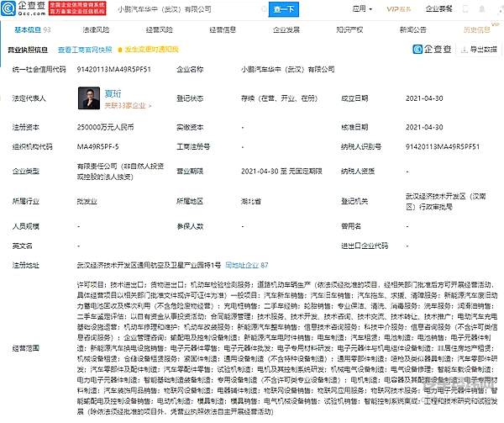The width and height of the screenshot is (504, 423).
Task: Switch to the 经营信息 tab
Action: click(223, 29)
